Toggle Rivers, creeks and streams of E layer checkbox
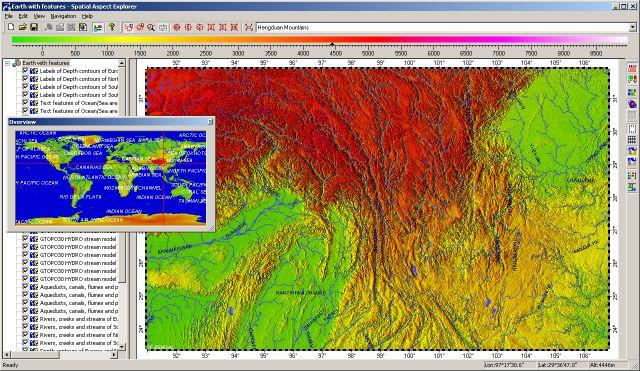The height and width of the screenshot is (371, 640). pyautogui.click(x=26, y=319)
